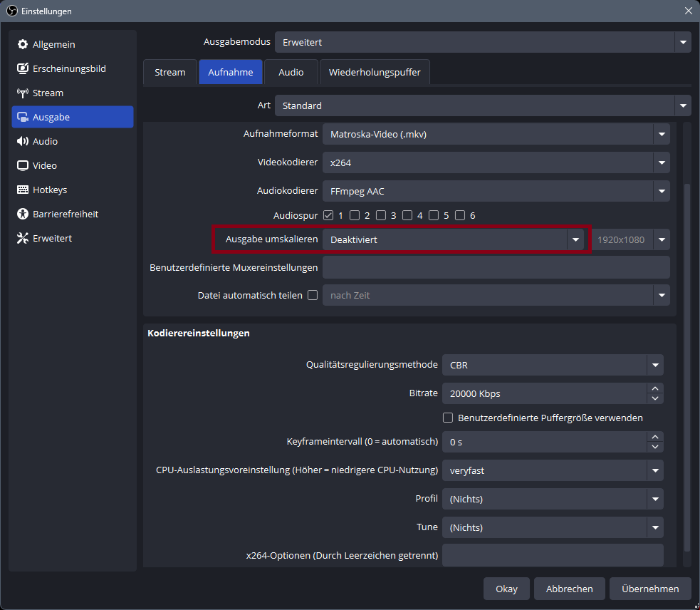Click the Video monitor icon in sidebar

(x=22, y=165)
